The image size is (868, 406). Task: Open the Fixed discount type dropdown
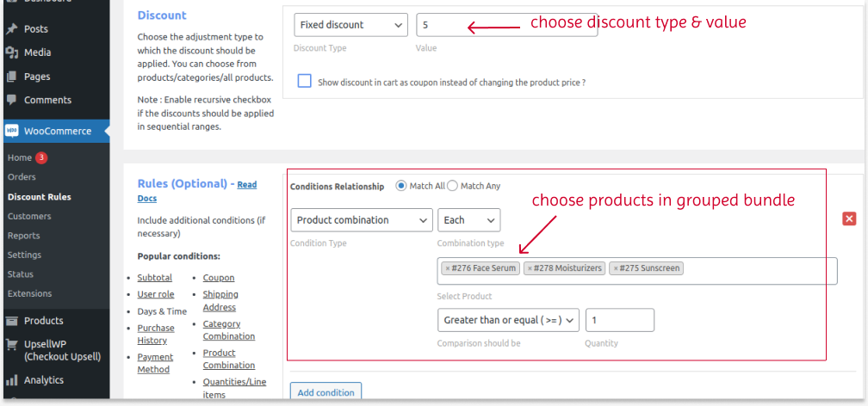pos(350,25)
